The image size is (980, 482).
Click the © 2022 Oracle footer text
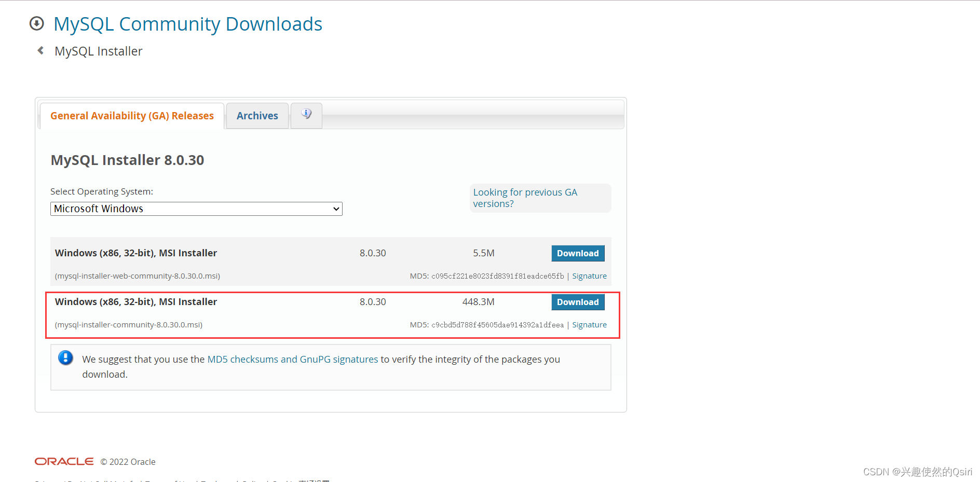point(128,462)
